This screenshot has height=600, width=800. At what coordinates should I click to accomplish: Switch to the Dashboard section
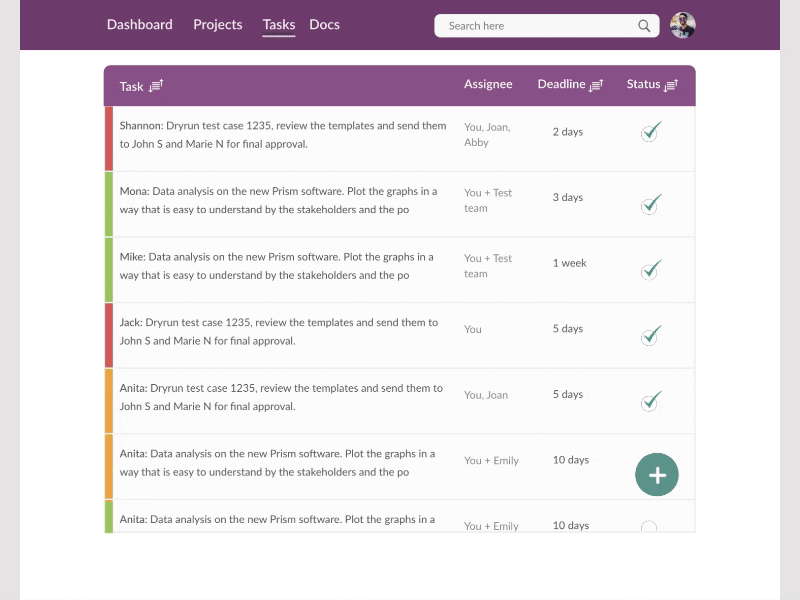(x=140, y=24)
